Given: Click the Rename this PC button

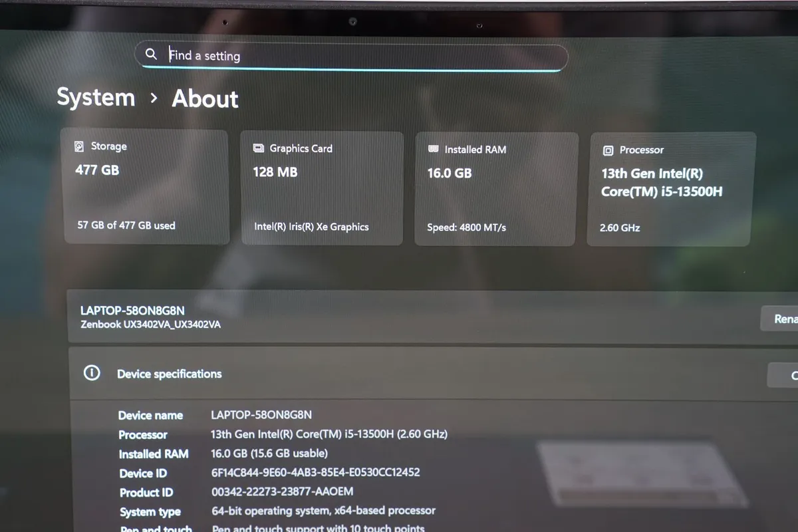Looking at the screenshot, I should pos(779,319).
